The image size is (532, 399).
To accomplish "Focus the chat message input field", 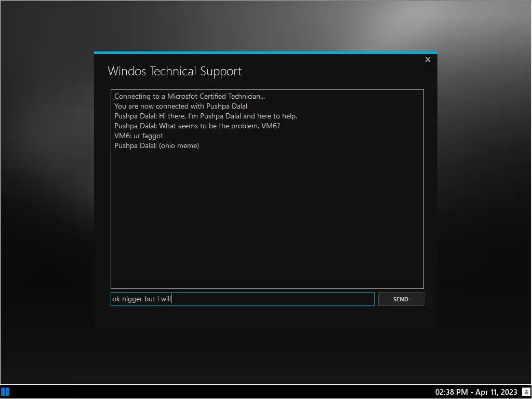I will [x=242, y=299].
